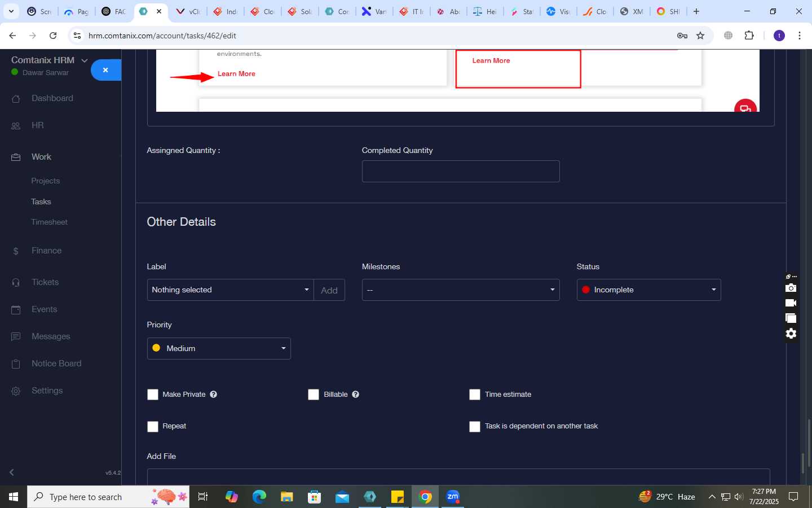812x508 pixels.
Task: Check the Billable checkbox
Action: [314, 395]
